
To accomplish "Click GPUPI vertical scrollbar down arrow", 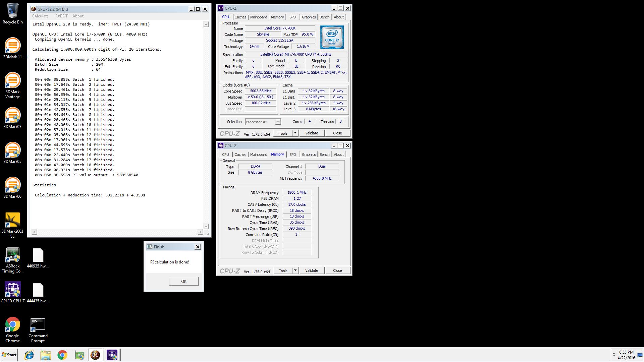I will pos(206,226).
